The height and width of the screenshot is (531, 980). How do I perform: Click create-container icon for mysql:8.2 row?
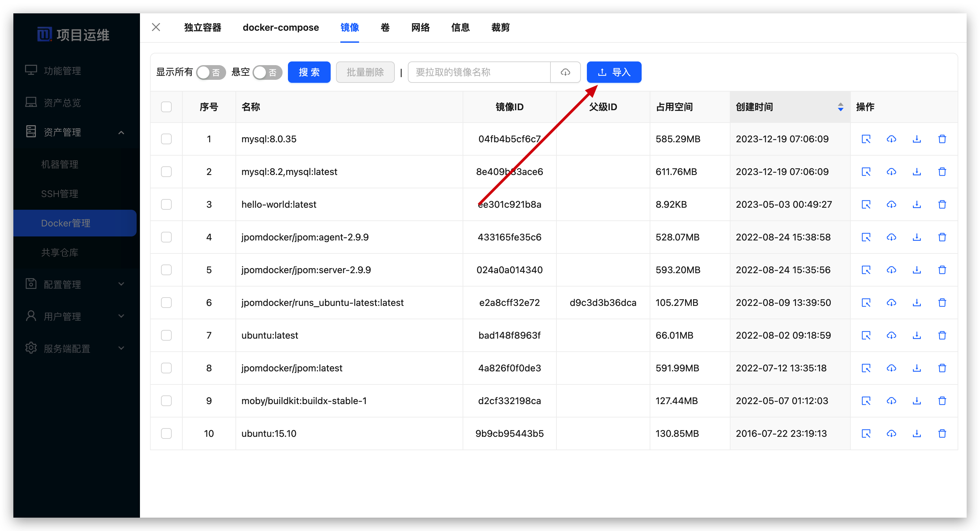pyautogui.click(x=866, y=172)
